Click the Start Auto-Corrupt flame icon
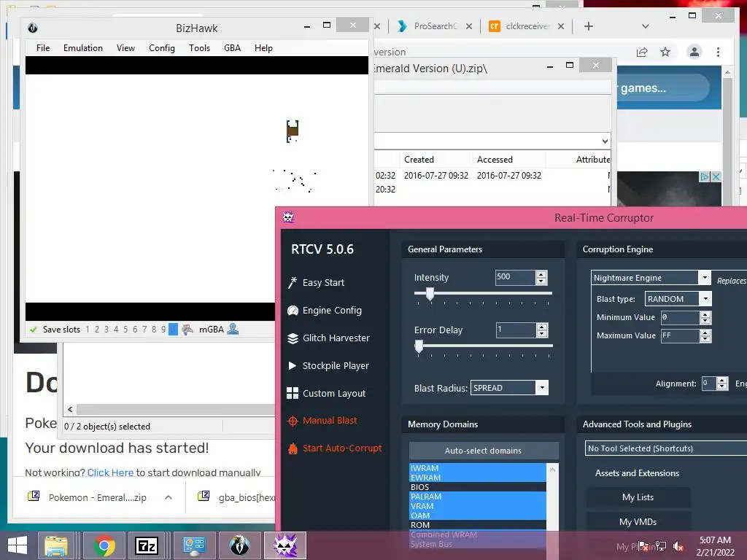Screen dimensions: 747x560 (x=293, y=448)
